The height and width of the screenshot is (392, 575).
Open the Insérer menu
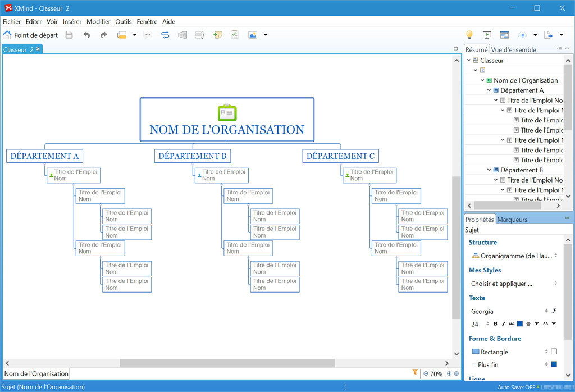[72, 22]
